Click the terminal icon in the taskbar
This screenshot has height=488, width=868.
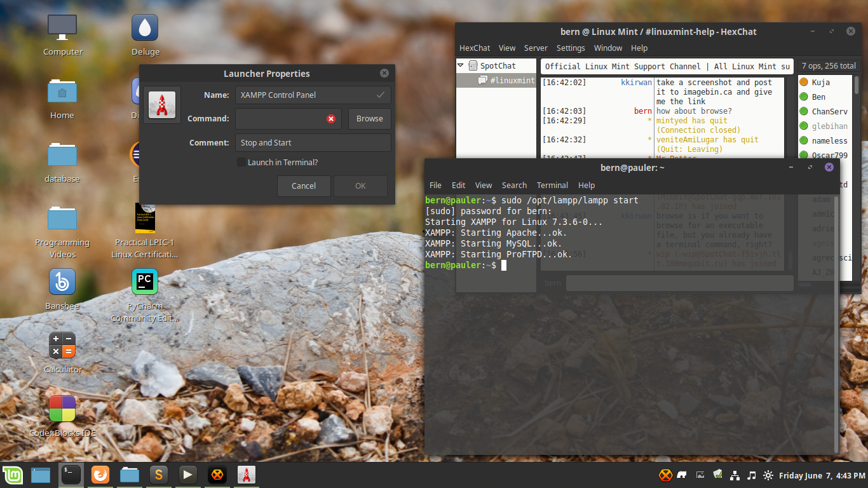tap(71, 475)
